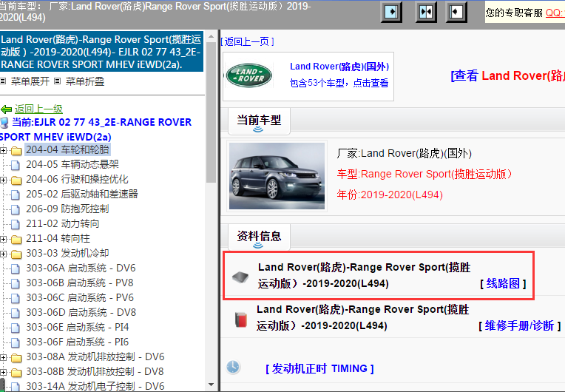Click 包含53个车型，点击查看 link
565x392 pixels.
click(339, 83)
